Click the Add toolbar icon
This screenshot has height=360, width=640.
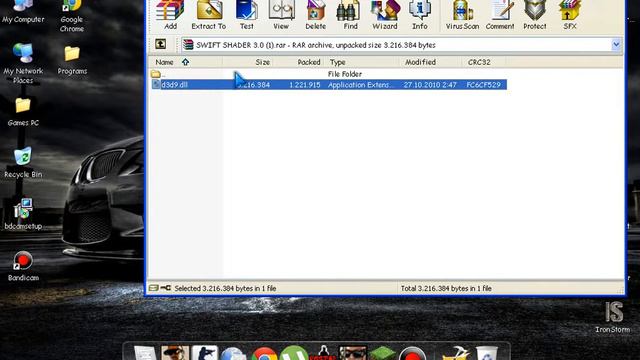170,15
